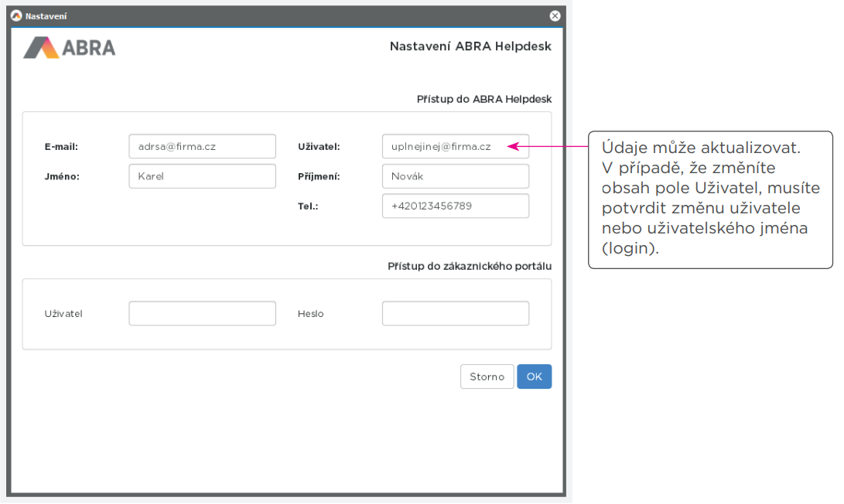Screen dimensions: 844x504
Task: Select the Uživatel field with uplnejinej@firma.cz
Action: click(x=455, y=146)
